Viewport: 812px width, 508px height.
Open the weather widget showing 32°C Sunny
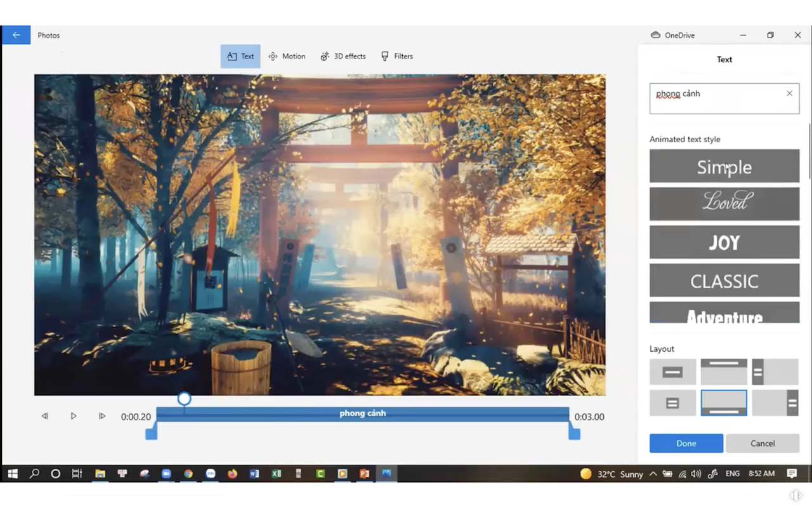[x=612, y=474]
